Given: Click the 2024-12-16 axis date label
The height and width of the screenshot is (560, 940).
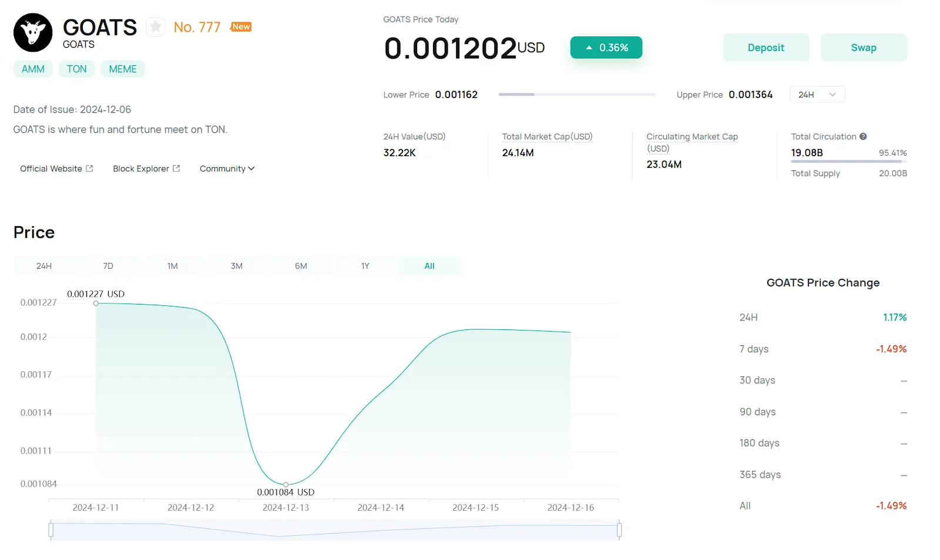Looking at the screenshot, I should (x=570, y=508).
